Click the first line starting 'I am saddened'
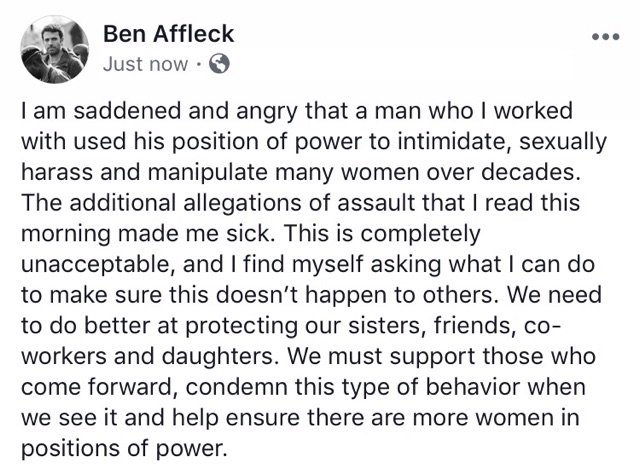 click(x=297, y=111)
